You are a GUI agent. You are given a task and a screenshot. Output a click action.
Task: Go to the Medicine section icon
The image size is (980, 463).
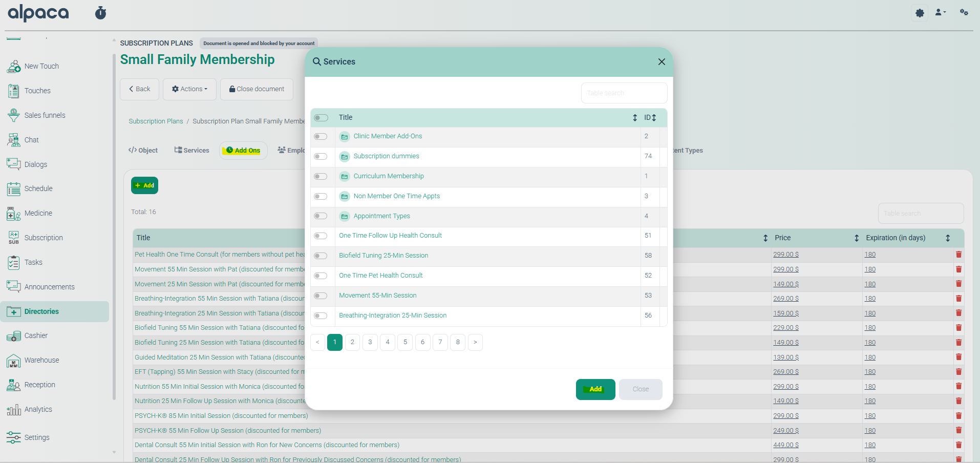(14, 214)
